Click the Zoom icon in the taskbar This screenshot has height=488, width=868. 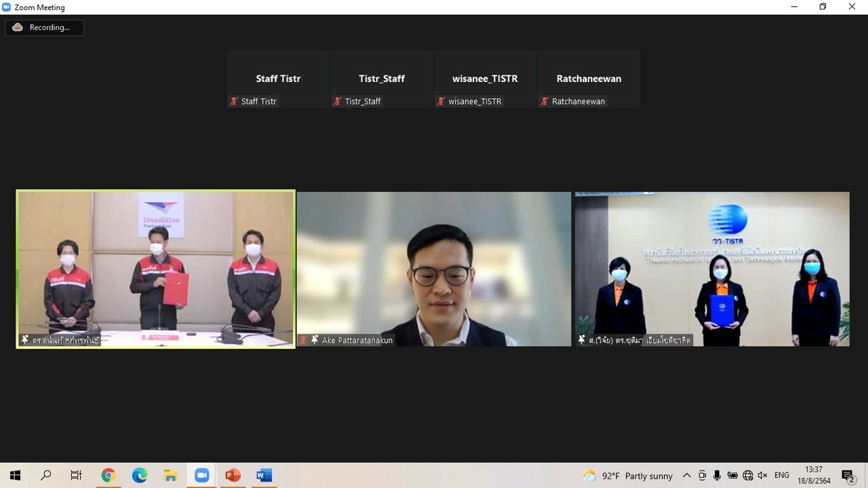point(201,475)
